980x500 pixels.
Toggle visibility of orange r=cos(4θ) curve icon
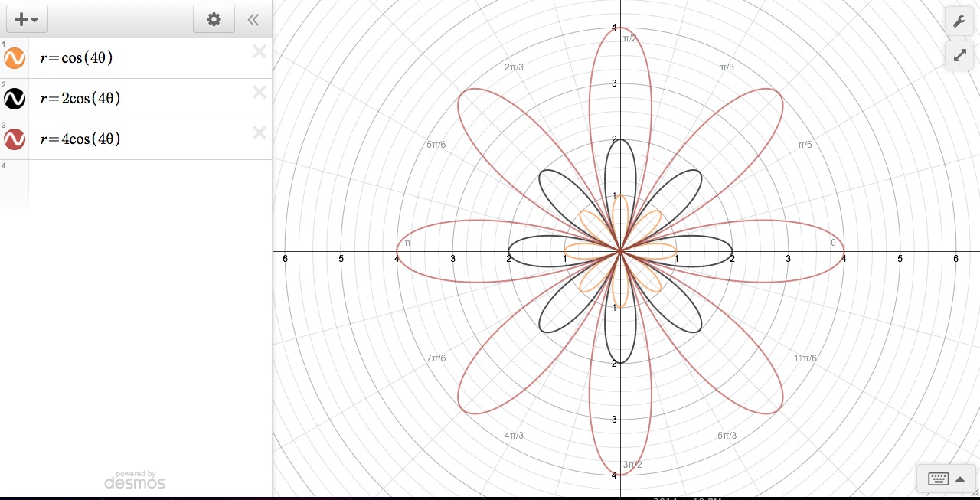(x=15, y=58)
